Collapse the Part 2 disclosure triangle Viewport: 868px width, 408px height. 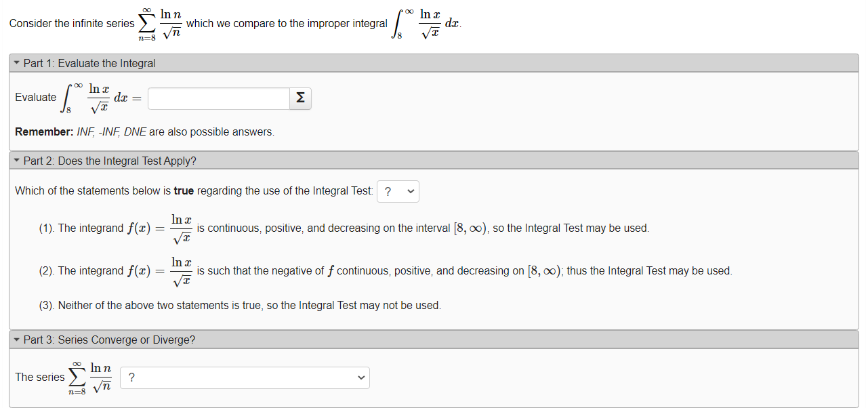pyautogui.click(x=16, y=161)
